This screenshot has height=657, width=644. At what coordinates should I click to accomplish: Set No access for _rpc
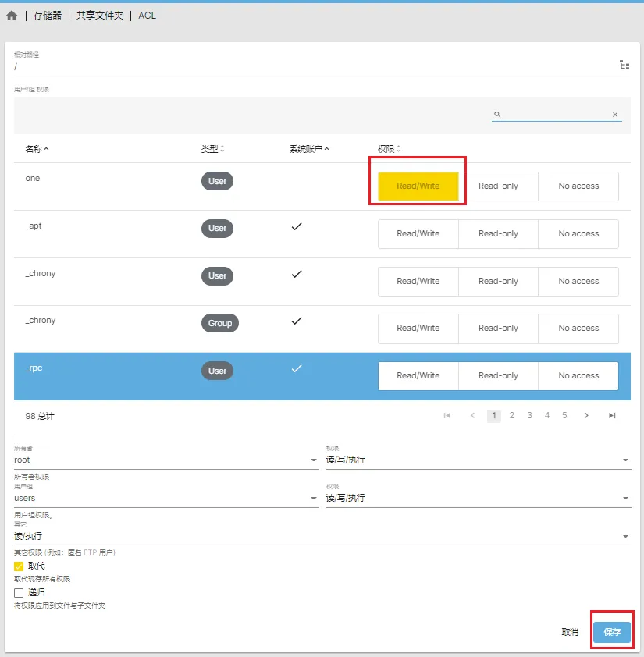coord(578,376)
